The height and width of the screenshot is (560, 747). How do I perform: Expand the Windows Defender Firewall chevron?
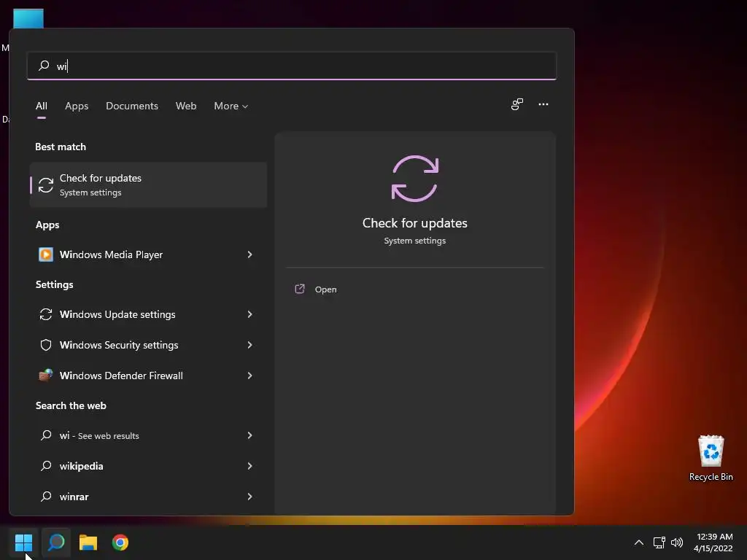coord(249,376)
